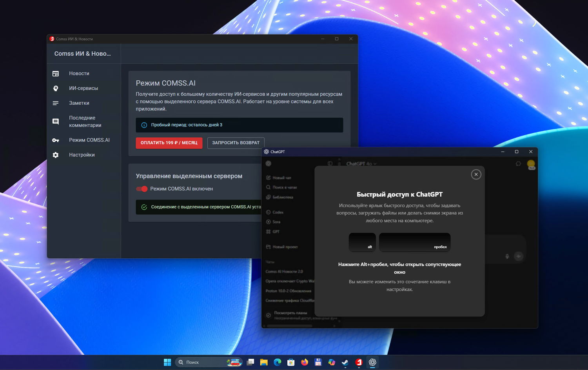588x370 pixels.
Task: Open the yellow profile avatar in ChatGPT
Action: (531, 164)
